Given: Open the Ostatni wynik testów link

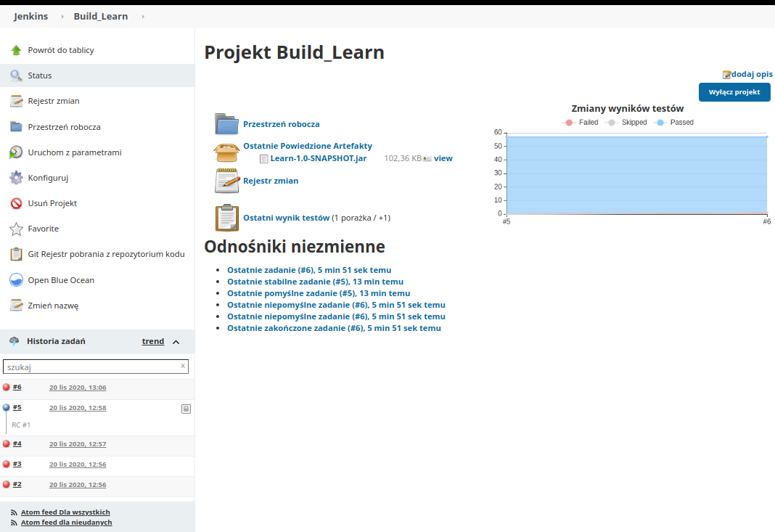Looking at the screenshot, I should pos(286,218).
